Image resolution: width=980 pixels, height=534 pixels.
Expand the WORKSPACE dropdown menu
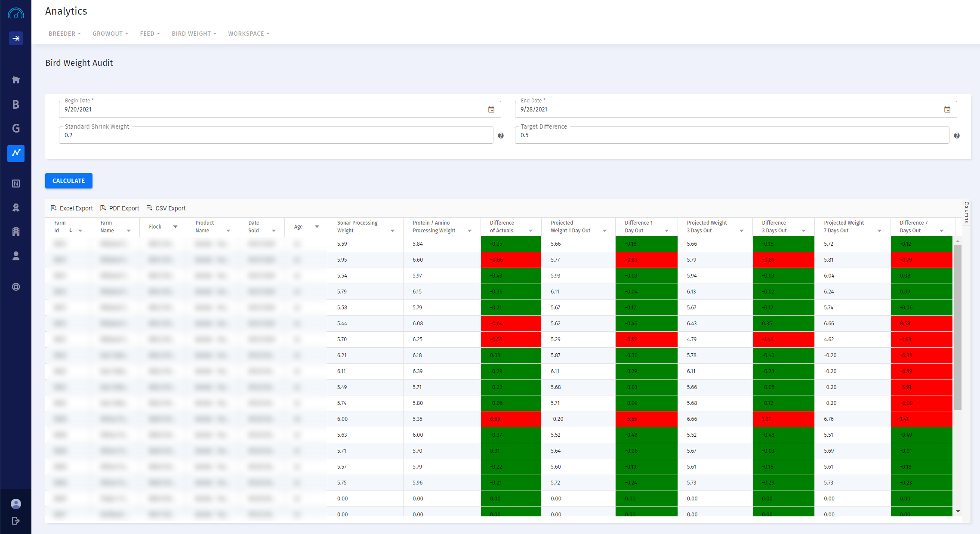click(249, 34)
